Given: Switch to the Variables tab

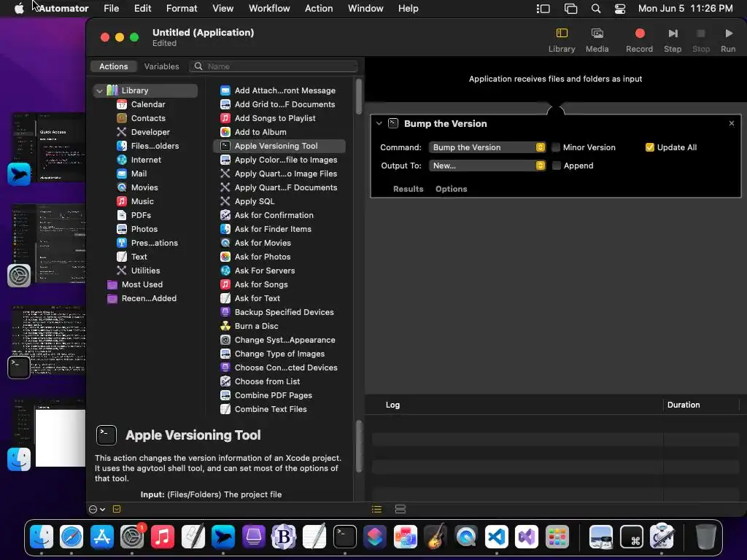Looking at the screenshot, I should (161, 66).
